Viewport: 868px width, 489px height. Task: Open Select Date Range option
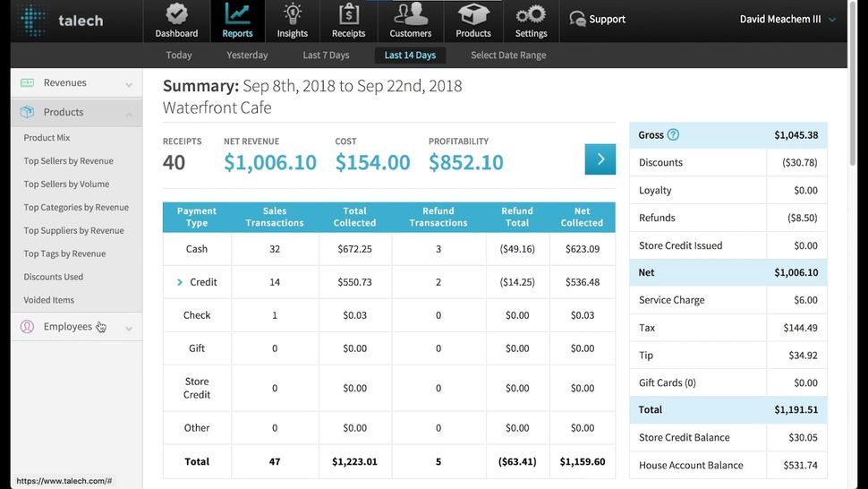click(x=508, y=56)
